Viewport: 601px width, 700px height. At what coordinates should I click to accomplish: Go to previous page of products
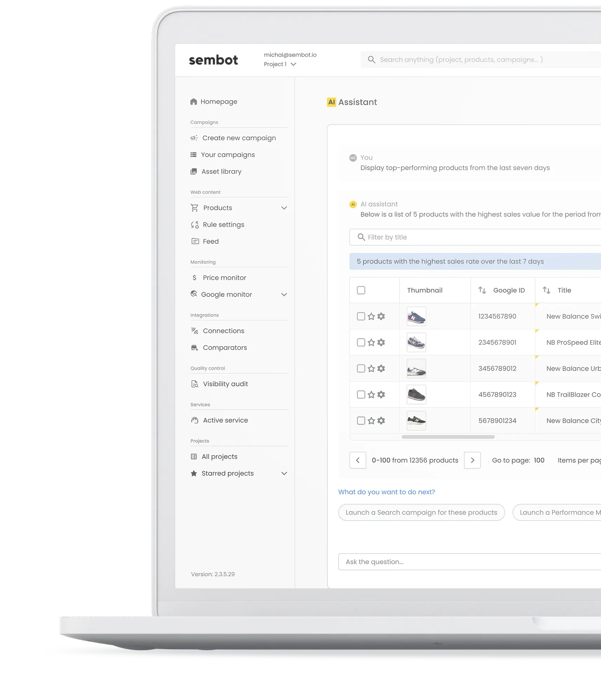tap(358, 460)
